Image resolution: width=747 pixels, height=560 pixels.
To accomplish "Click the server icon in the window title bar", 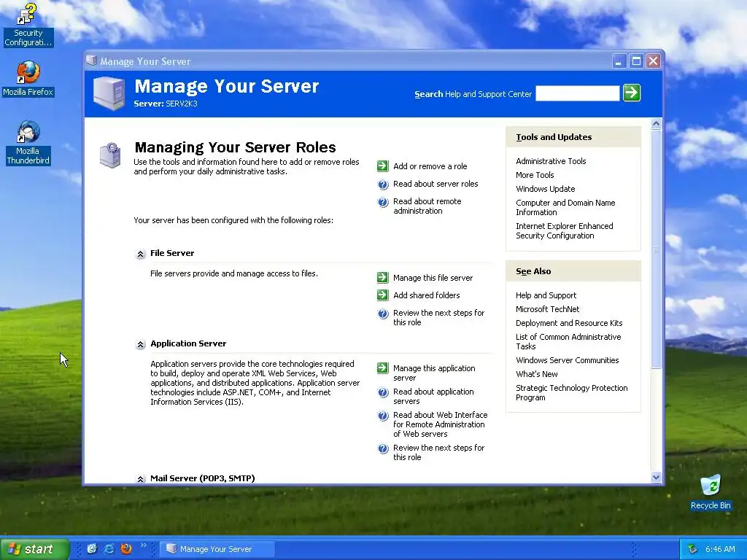I will (x=91, y=61).
